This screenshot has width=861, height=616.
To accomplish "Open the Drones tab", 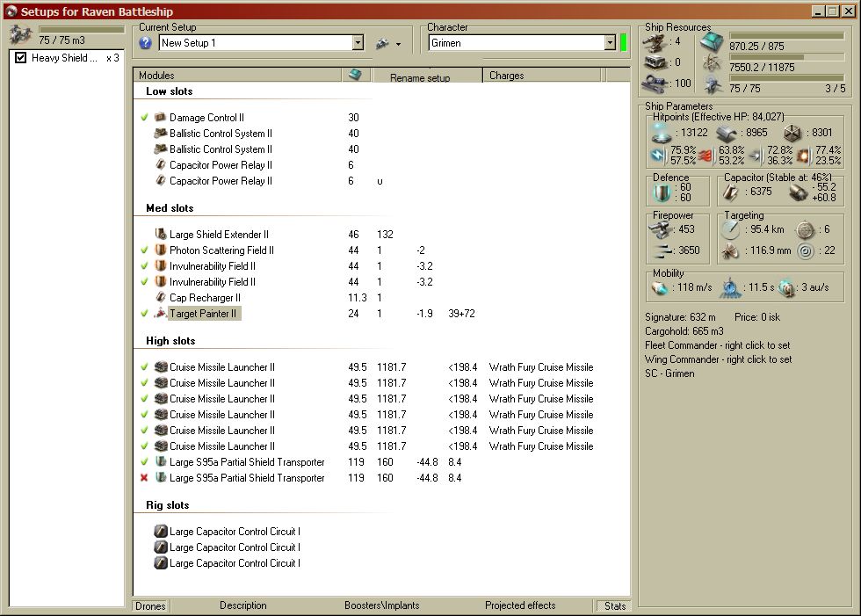I will 150,606.
